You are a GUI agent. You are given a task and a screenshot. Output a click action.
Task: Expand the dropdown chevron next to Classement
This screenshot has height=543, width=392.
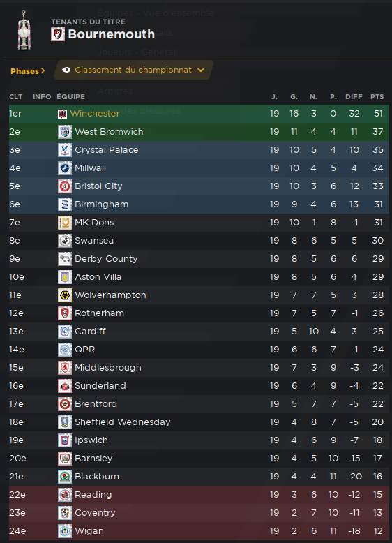click(x=201, y=70)
